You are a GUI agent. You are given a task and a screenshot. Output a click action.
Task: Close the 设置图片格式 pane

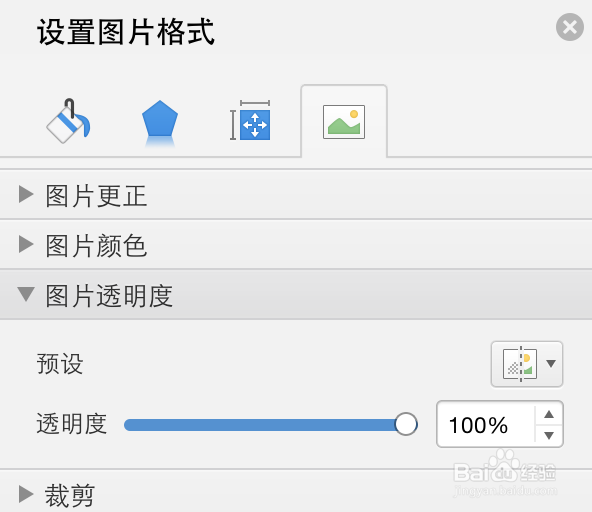tap(570, 27)
